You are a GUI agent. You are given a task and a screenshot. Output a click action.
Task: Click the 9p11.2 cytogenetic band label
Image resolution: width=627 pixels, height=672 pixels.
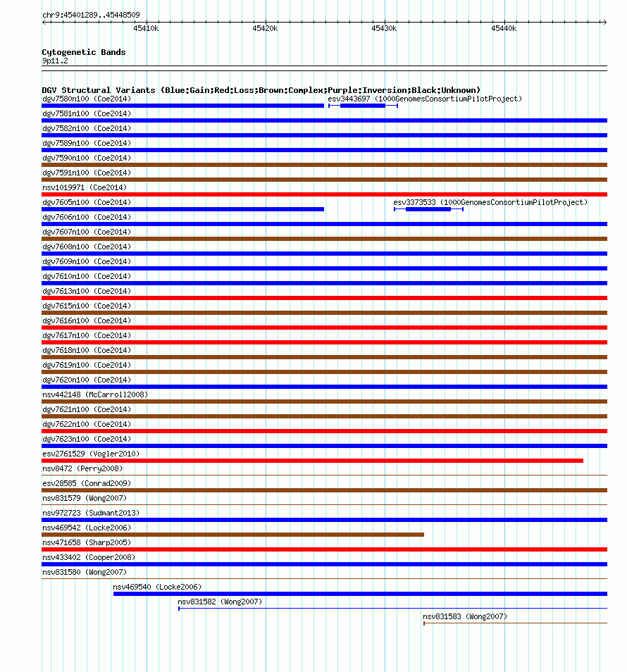[x=55, y=61]
